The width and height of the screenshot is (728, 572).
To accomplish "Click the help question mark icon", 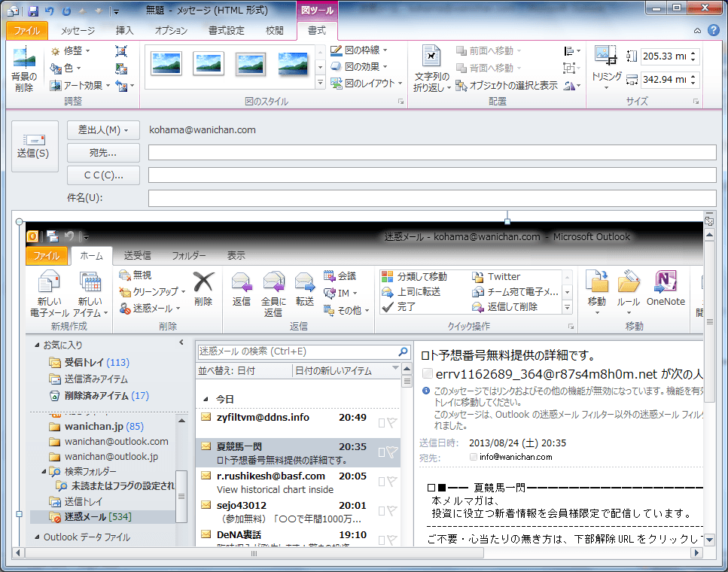I will [714, 30].
